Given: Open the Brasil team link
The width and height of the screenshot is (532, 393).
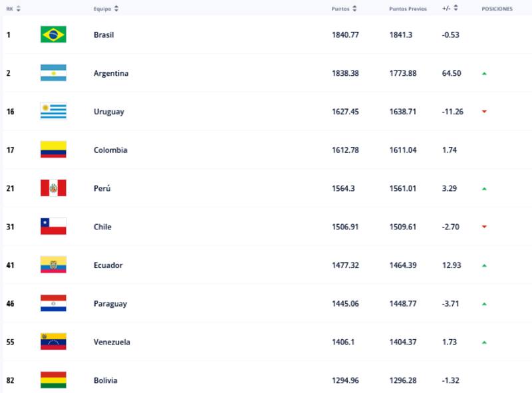Looking at the screenshot, I should (x=104, y=35).
